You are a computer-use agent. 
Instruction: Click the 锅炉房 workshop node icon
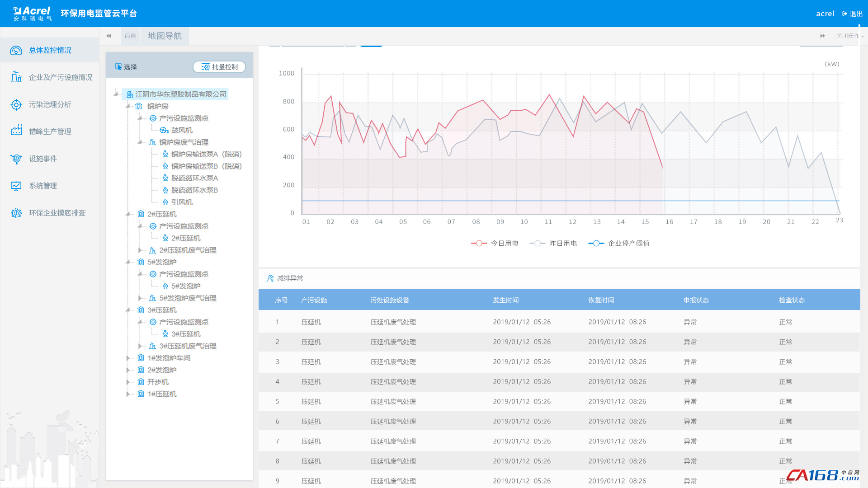pyautogui.click(x=139, y=106)
